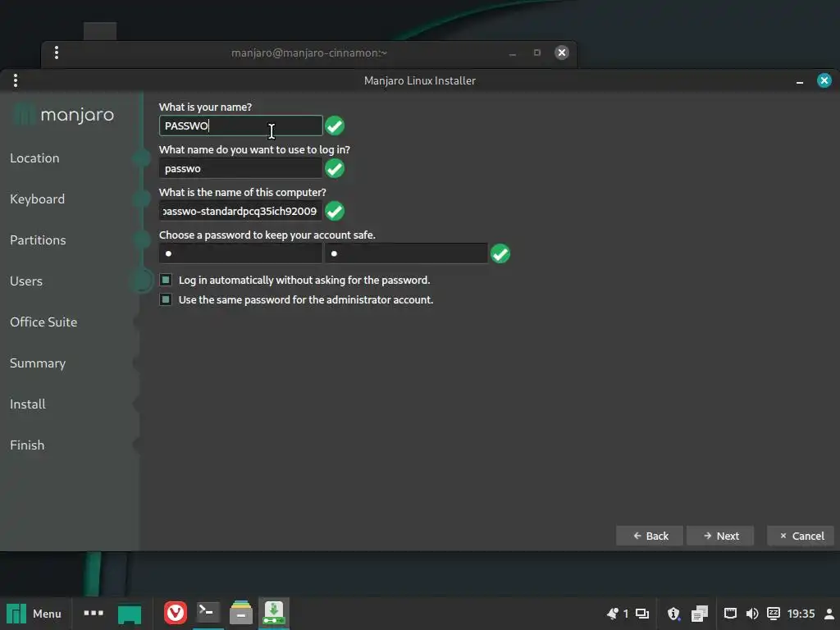Open the clock showing 19:35
This screenshot has height=630, width=840.
801,614
